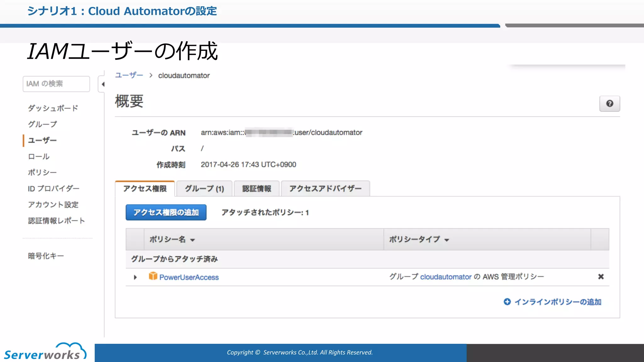The image size is (644, 362).
Task: Click the アクセス権限の追加 button
Action: 166,212
